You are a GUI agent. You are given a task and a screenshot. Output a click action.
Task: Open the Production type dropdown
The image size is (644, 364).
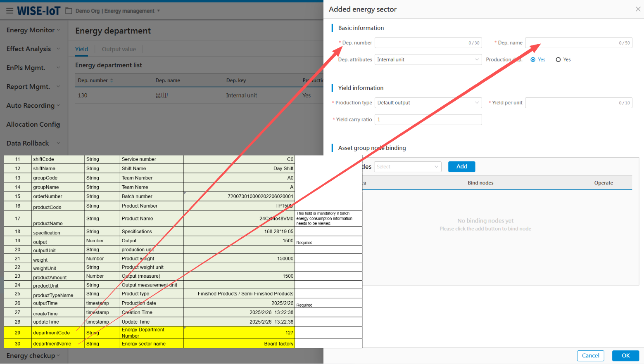pyautogui.click(x=428, y=103)
